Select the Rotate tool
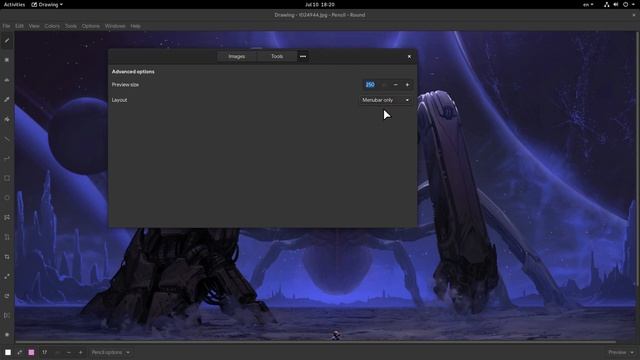The width and height of the screenshot is (640, 360). click(x=7, y=296)
